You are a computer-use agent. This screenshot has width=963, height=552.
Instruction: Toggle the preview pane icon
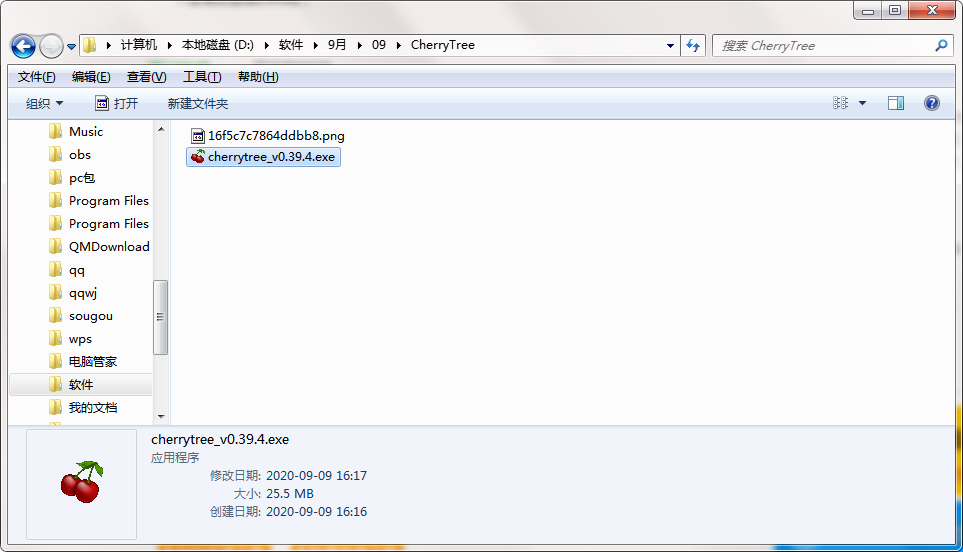pyautogui.click(x=895, y=103)
